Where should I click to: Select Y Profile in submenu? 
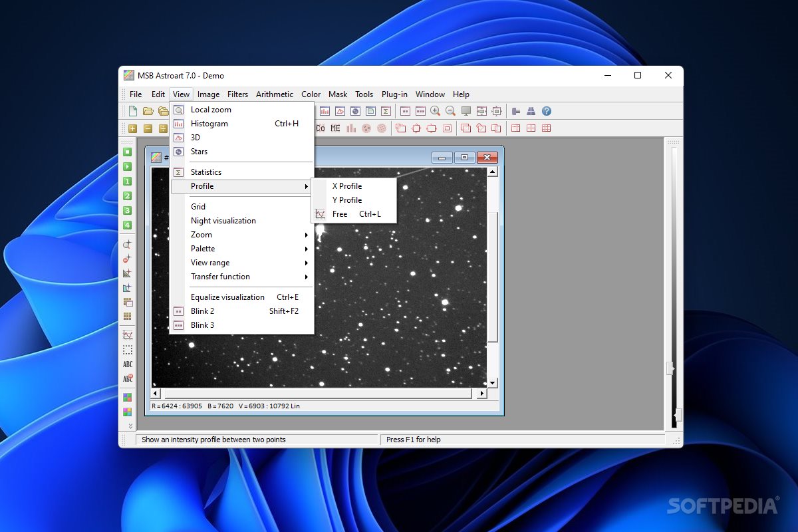point(354,200)
